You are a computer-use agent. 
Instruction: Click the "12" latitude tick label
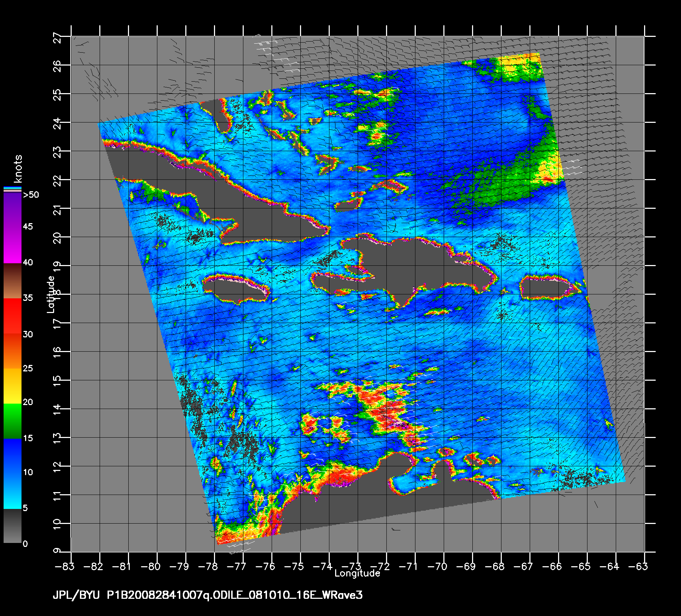pos(58,467)
